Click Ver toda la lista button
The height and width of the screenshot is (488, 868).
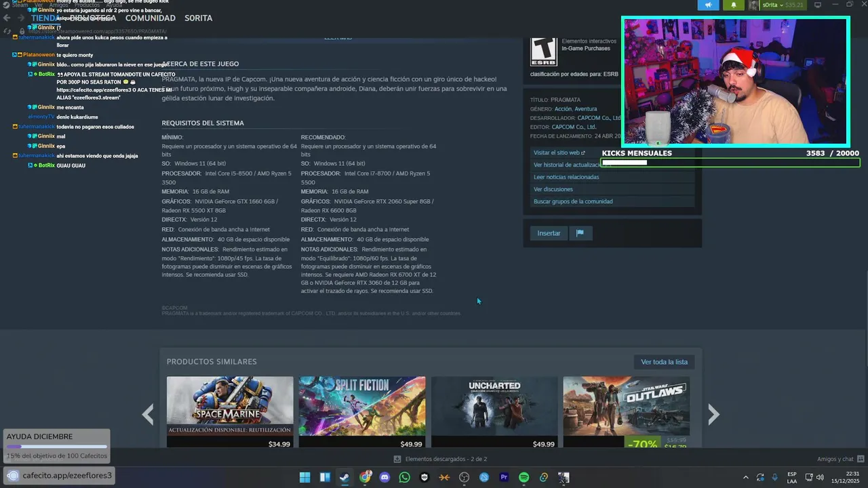click(664, 362)
